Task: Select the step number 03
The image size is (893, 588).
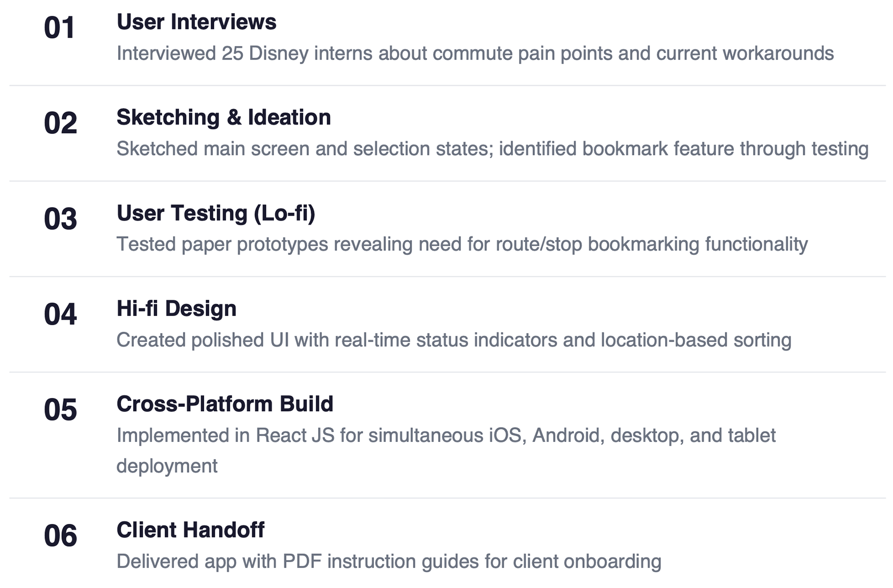Action: tap(60, 219)
